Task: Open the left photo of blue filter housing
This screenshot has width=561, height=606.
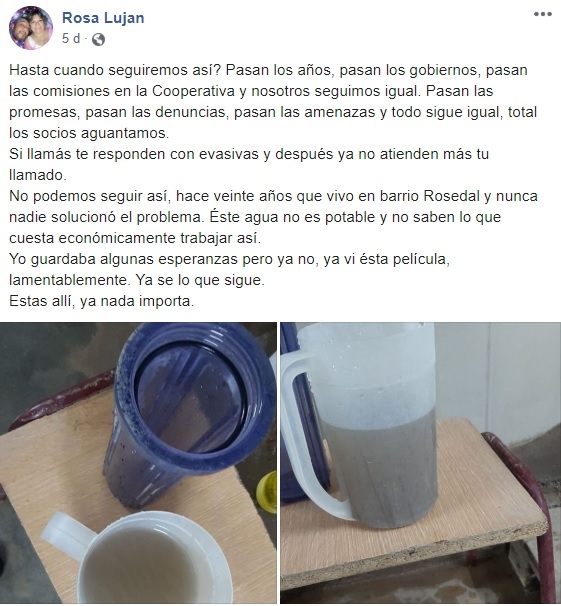Action: 138,463
